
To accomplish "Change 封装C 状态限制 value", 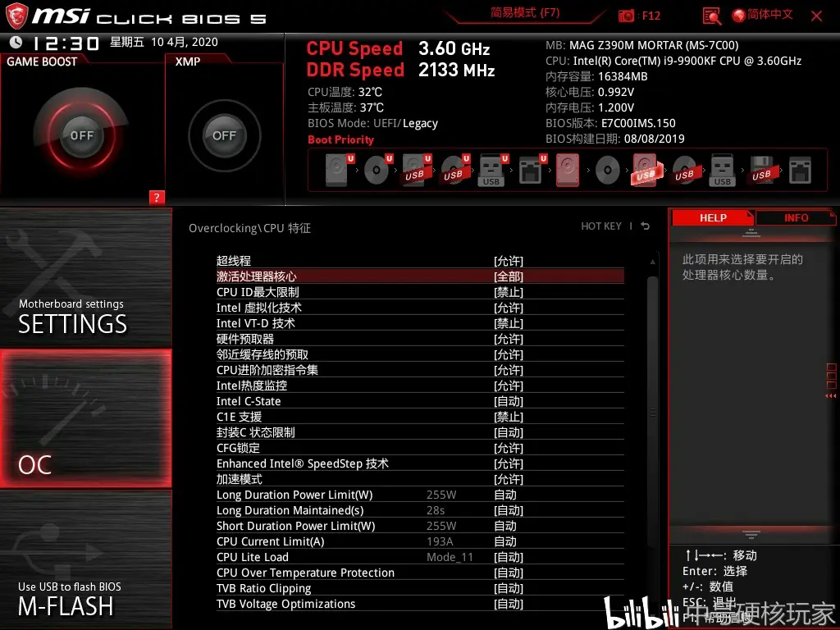I will point(509,432).
